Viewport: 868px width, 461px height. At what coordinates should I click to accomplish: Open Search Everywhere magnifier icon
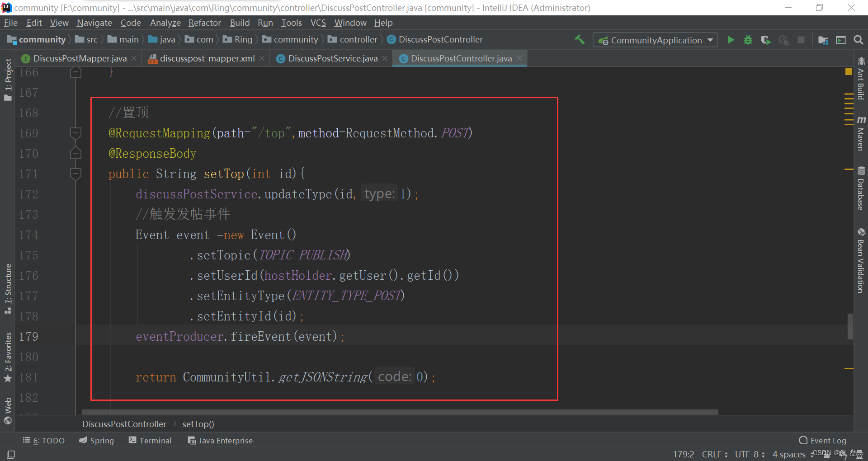click(x=859, y=40)
